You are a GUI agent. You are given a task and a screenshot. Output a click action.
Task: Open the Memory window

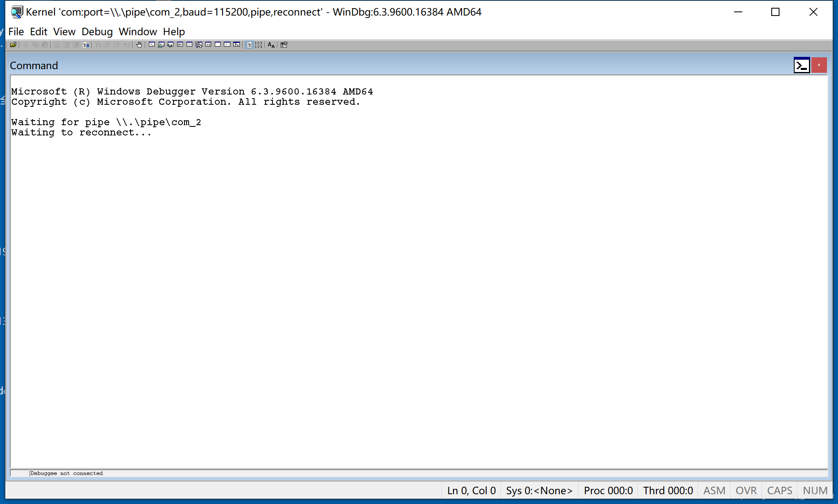tap(189, 45)
